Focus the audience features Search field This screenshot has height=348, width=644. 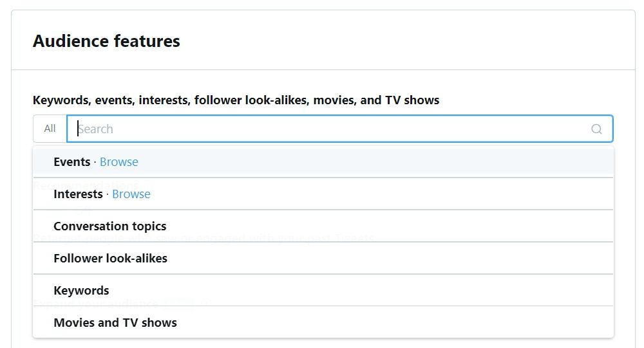[x=339, y=129]
